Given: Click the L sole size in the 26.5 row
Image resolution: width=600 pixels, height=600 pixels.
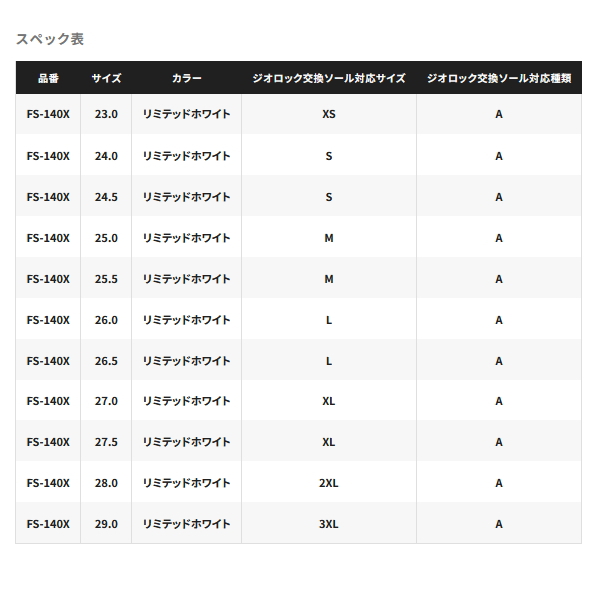Looking at the screenshot, I should [329, 361].
